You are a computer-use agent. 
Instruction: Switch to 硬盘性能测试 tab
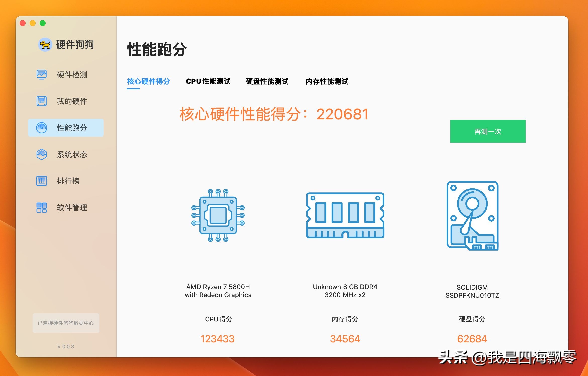[267, 81]
